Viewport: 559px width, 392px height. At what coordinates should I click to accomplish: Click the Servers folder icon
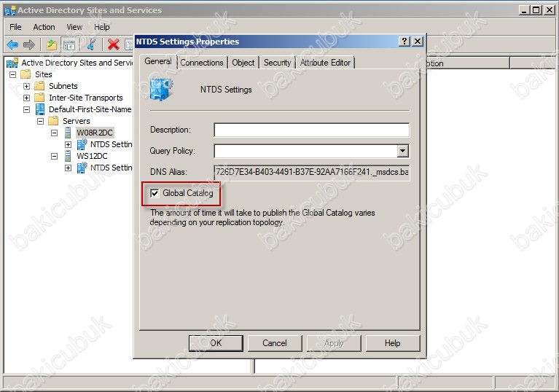[x=53, y=121]
